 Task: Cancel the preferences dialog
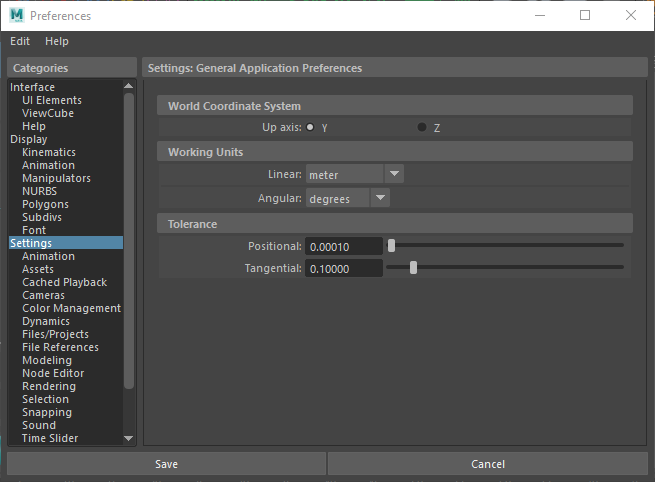488,464
